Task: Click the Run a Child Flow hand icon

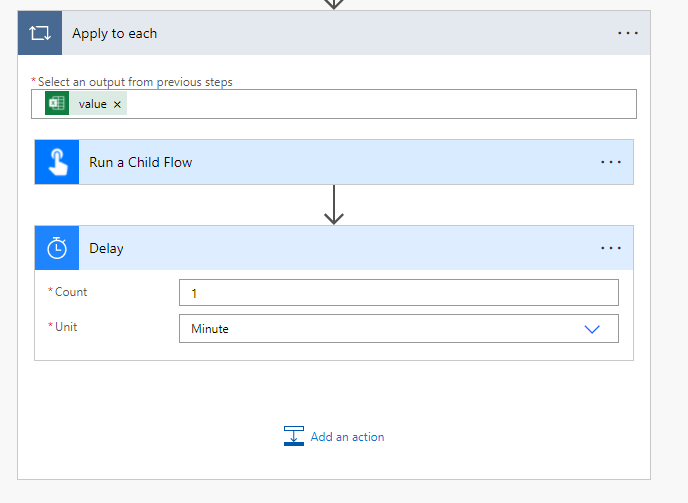Action: coord(57,162)
